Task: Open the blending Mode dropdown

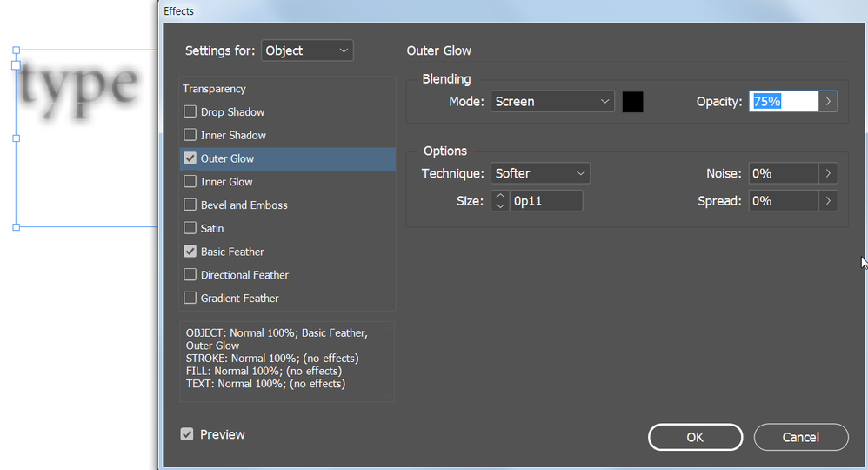Action: pyautogui.click(x=552, y=102)
